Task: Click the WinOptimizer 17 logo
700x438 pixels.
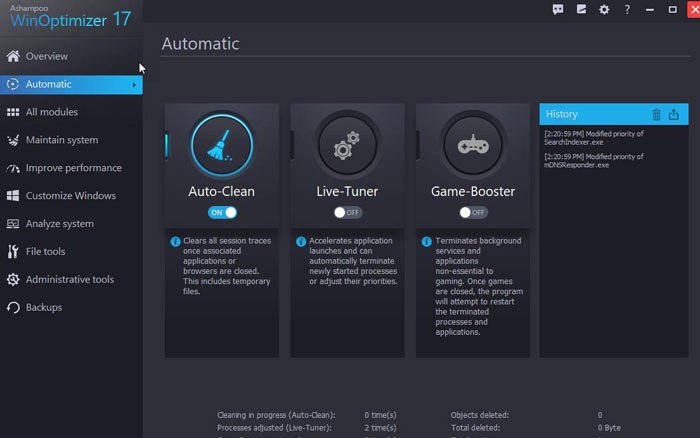Action: point(70,17)
